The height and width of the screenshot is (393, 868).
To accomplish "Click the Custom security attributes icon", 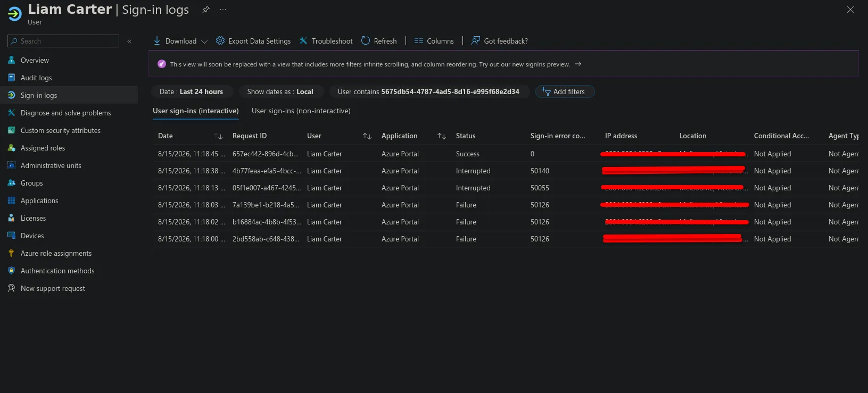I will click(11, 130).
